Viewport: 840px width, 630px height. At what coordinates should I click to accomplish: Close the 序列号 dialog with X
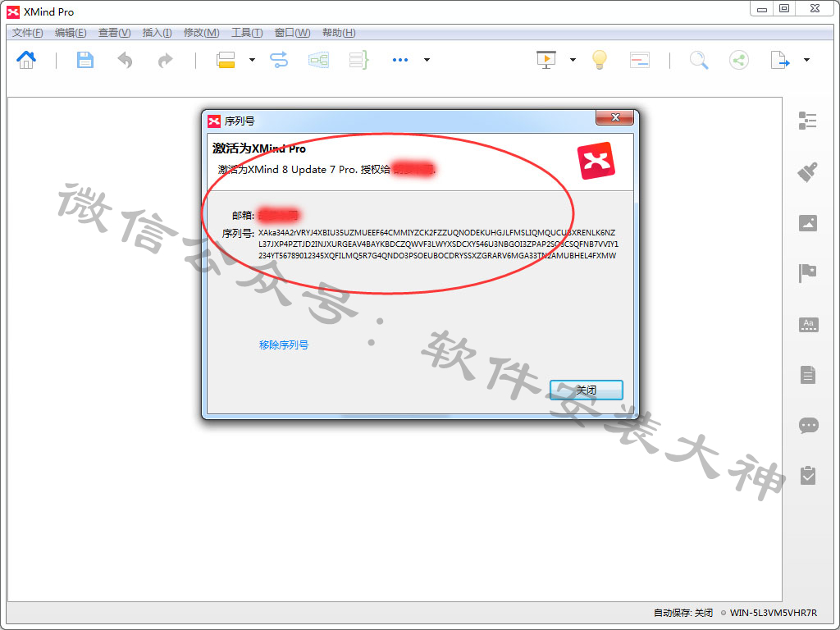pyautogui.click(x=615, y=117)
